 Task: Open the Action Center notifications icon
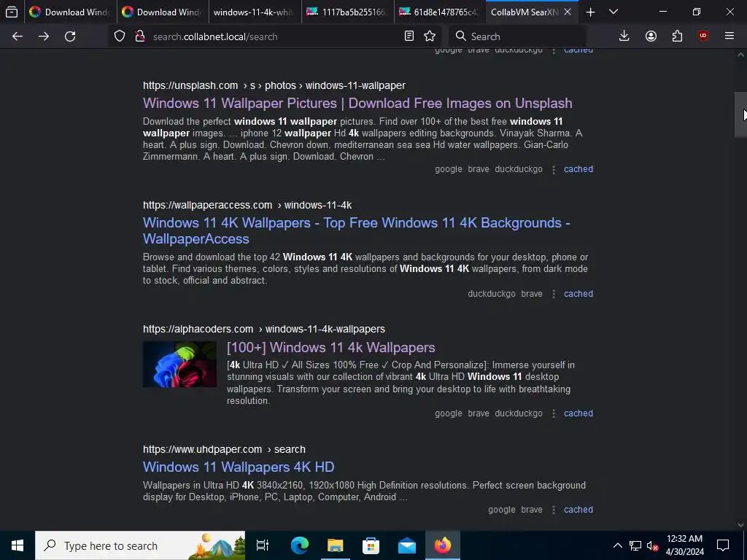pos(723,545)
